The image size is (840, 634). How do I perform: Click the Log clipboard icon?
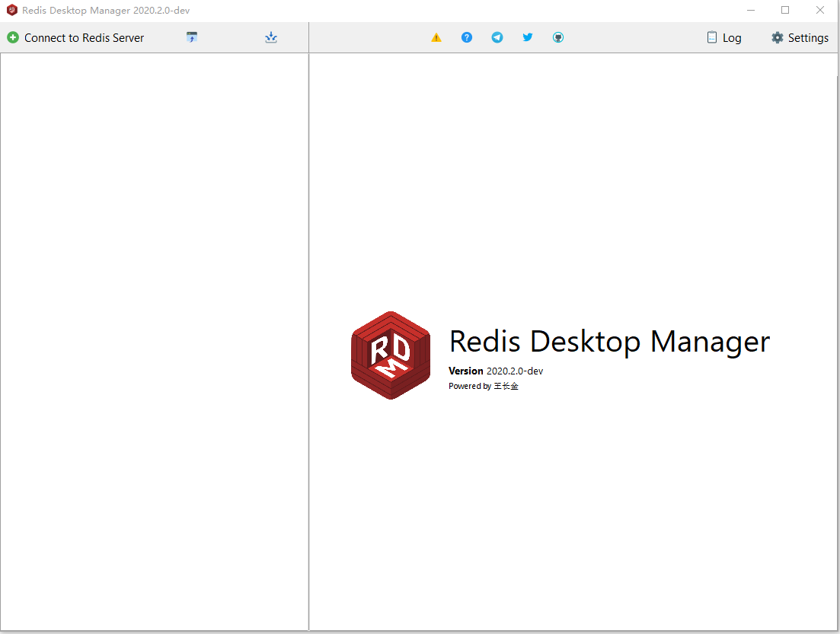click(x=711, y=37)
